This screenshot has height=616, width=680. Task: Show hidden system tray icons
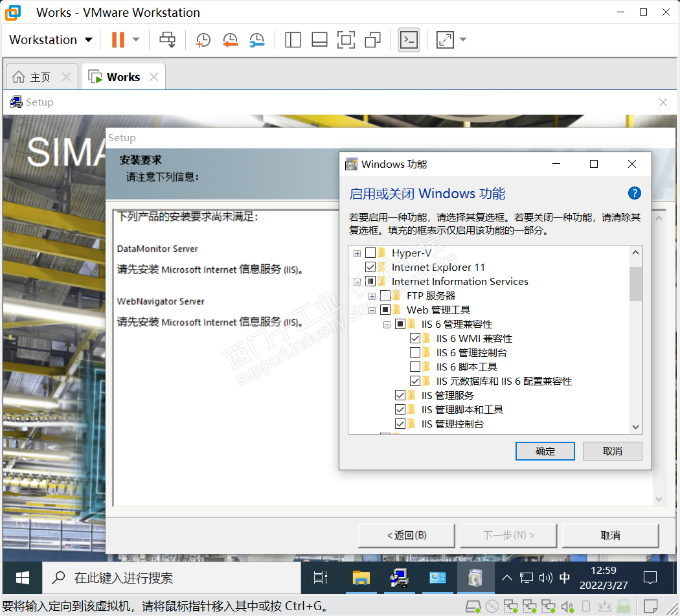pyautogui.click(x=506, y=578)
